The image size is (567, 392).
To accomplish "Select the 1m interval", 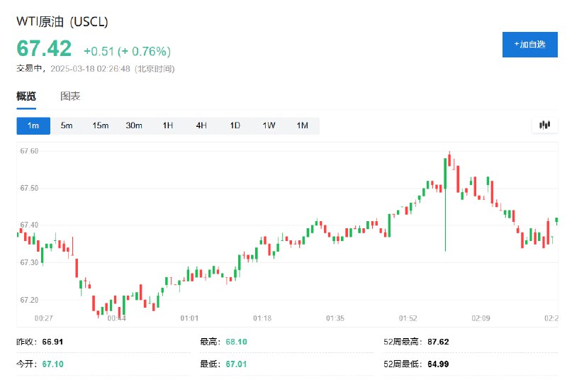I will 33,125.
